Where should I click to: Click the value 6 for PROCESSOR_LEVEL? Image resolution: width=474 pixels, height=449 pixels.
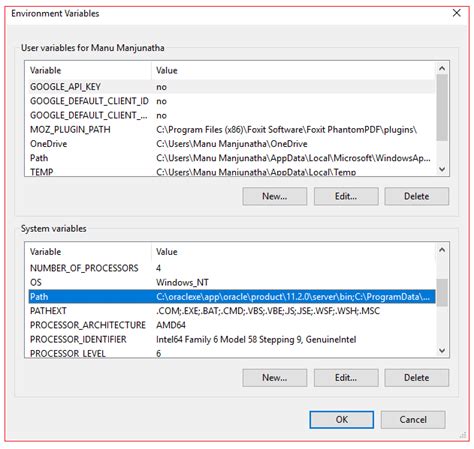pos(158,353)
